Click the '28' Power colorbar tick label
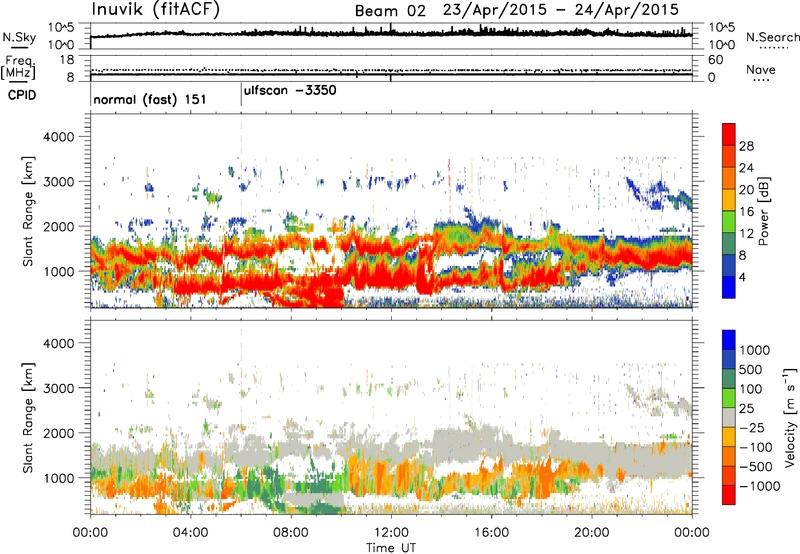This screenshot has height=554, width=800. point(746,146)
